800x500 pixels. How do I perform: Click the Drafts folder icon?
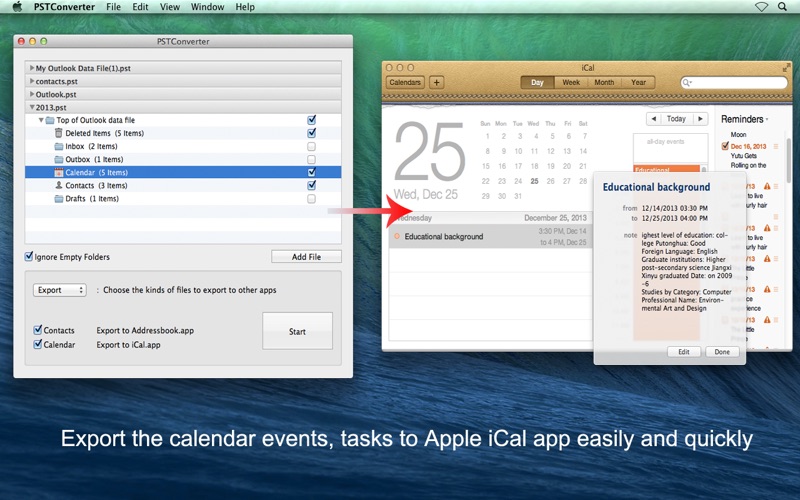point(59,199)
